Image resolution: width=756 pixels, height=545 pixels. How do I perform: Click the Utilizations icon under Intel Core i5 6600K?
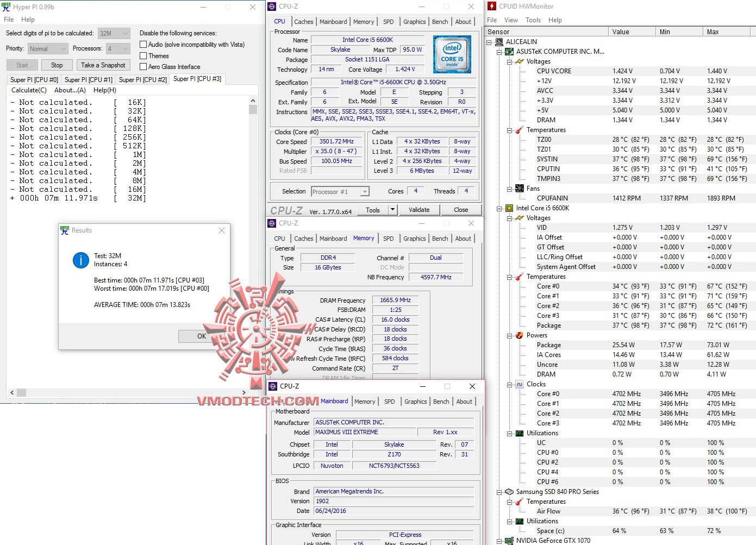pos(520,433)
